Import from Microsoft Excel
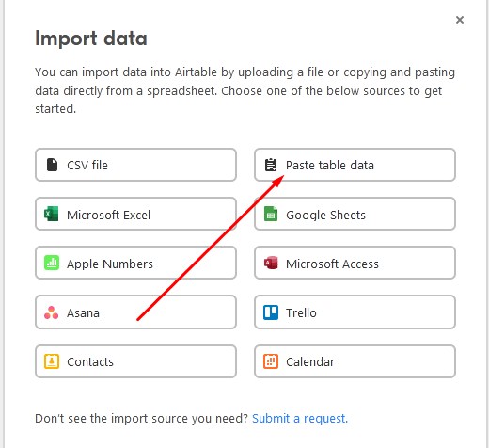This screenshot has width=489, height=448. coord(135,214)
